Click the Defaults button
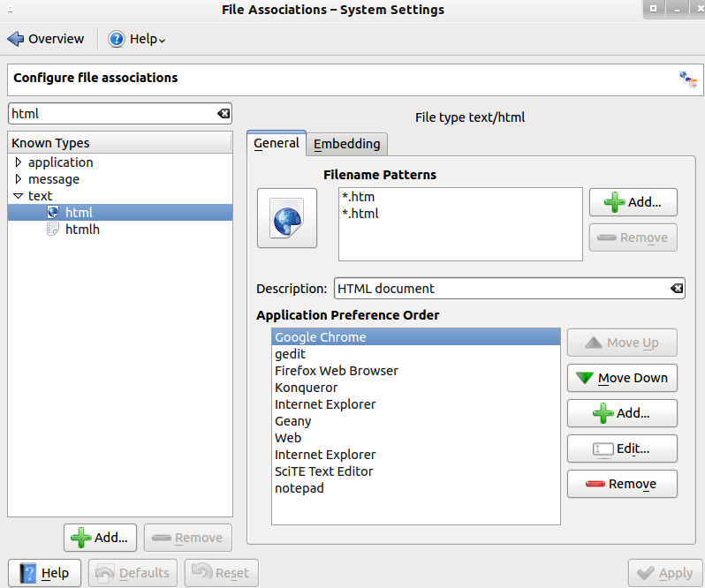 click(133, 573)
